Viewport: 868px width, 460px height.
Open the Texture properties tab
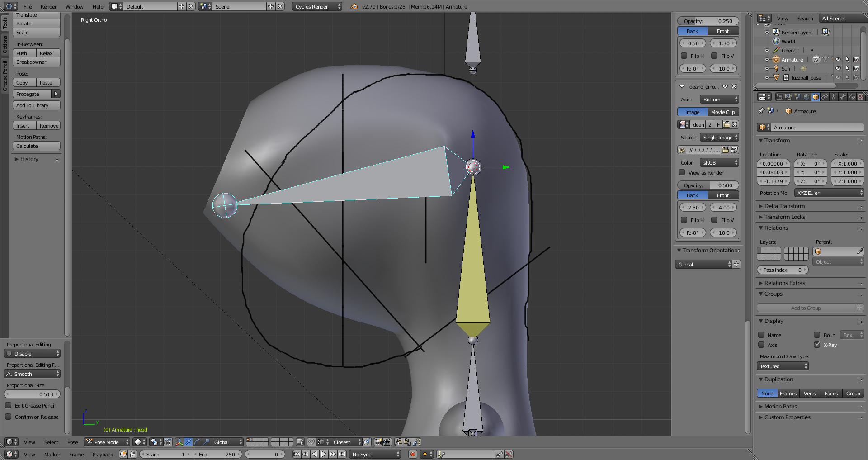pos(861,97)
